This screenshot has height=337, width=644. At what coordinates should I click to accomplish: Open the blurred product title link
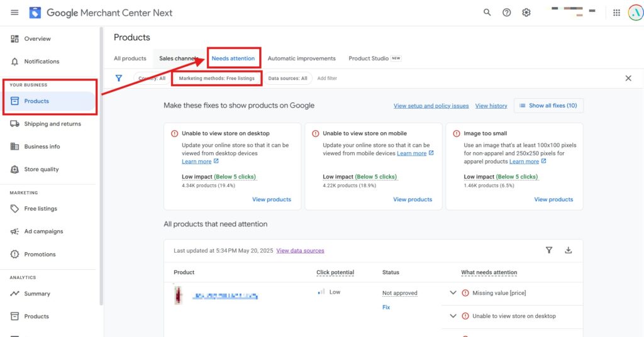click(225, 296)
